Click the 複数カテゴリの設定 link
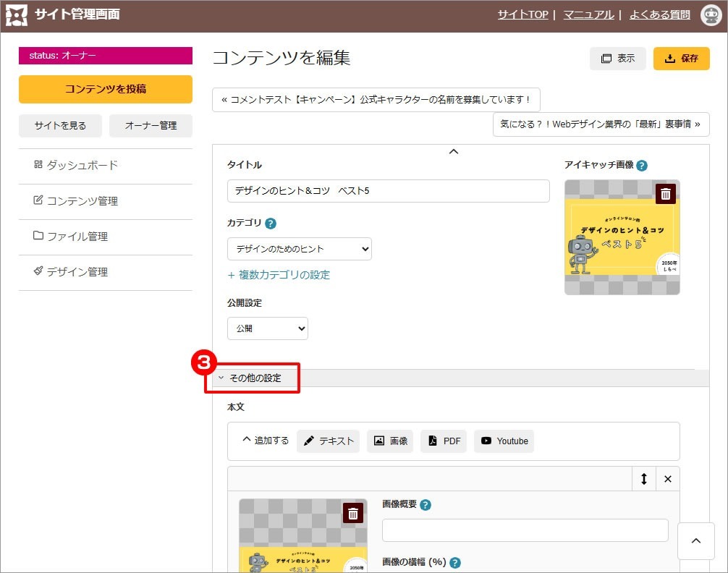 [279, 275]
